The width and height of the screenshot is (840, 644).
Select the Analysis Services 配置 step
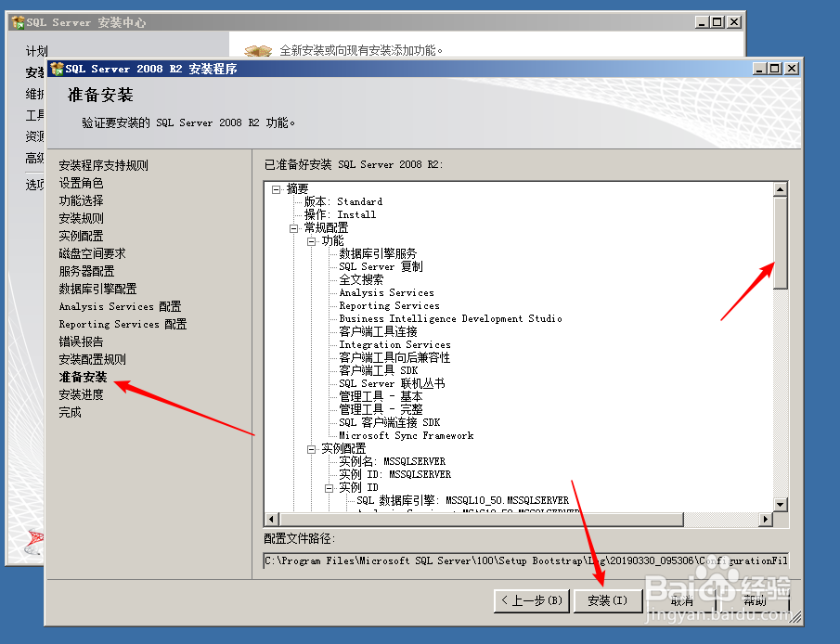[120, 307]
